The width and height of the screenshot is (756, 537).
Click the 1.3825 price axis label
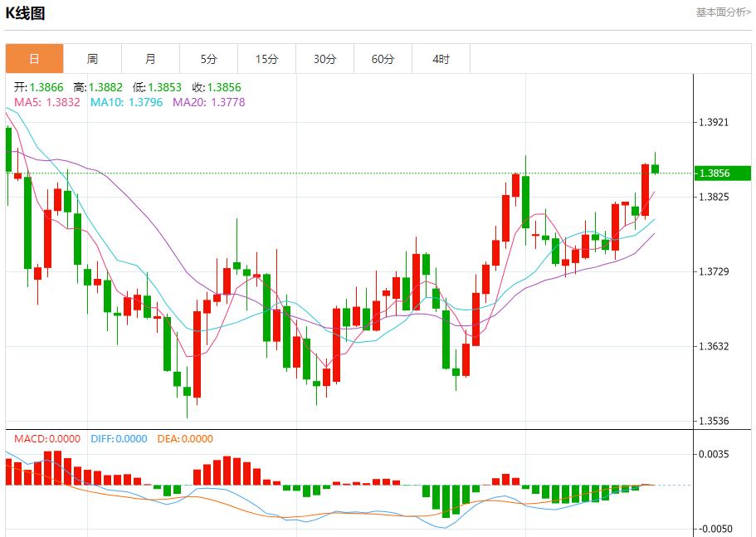[714, 197]
